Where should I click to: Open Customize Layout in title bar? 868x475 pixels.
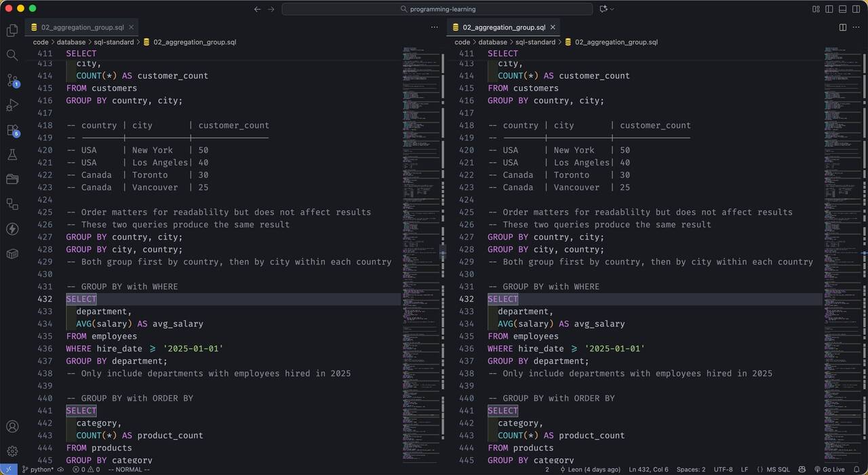click(816, 9)
